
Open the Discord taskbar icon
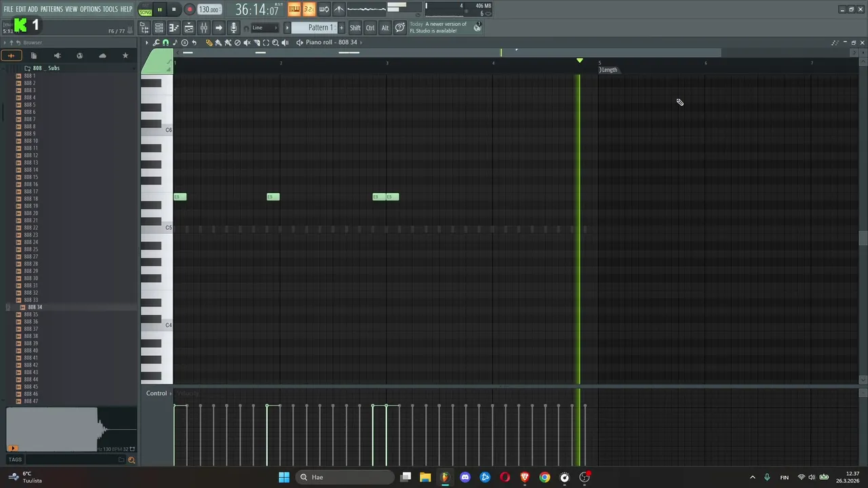tap(465, 477)
